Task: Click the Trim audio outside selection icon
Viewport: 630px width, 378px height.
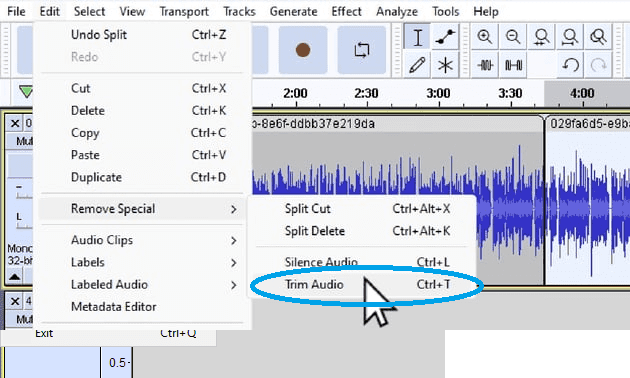Action: coord(485,65)
